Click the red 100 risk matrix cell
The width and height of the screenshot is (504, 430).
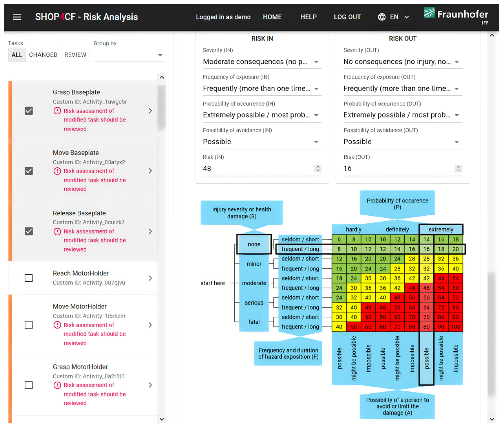[455, 327]
